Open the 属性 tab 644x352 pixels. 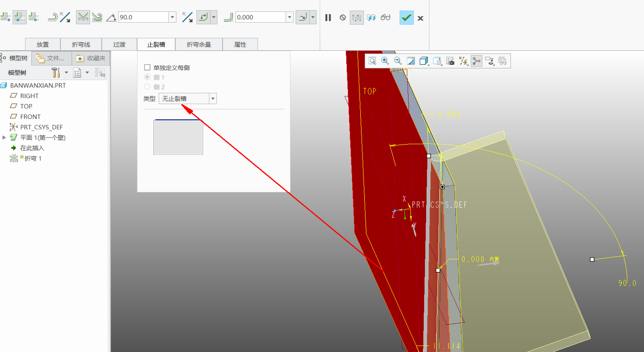(x=240, y=44)
